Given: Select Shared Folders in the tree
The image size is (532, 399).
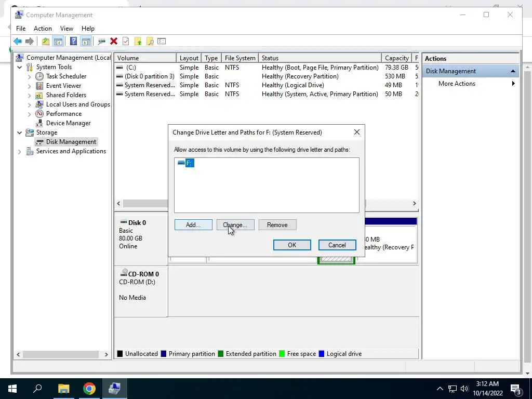Looking at the screenshot, I should click(66, 95).
